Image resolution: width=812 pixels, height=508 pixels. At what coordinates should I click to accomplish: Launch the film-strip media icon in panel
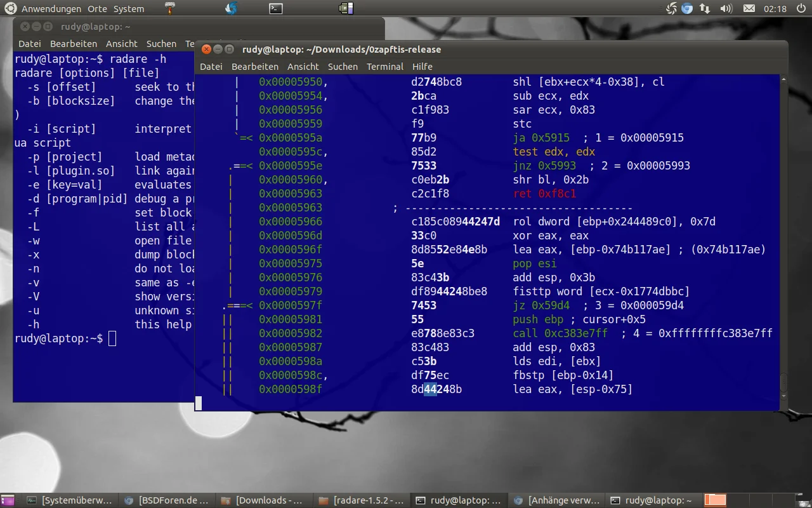[x=346, y=8]
